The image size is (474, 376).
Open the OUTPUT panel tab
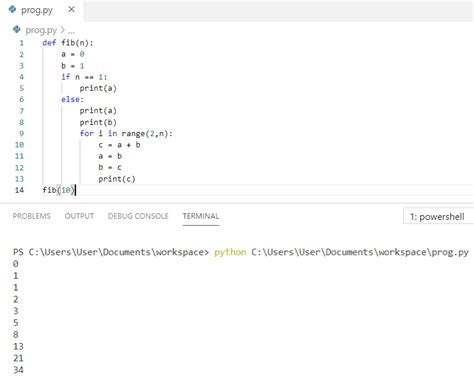(79, 216)
